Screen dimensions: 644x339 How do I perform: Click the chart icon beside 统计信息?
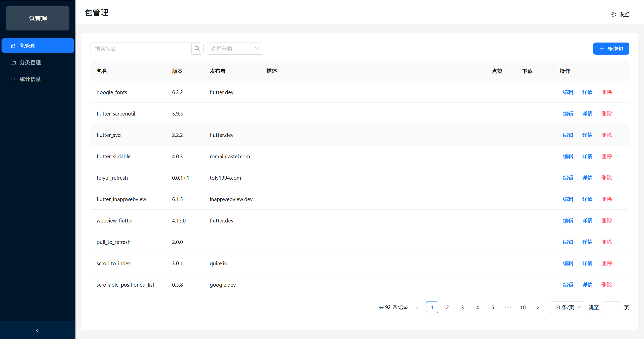pyautogui.click(x=13, y=79)
